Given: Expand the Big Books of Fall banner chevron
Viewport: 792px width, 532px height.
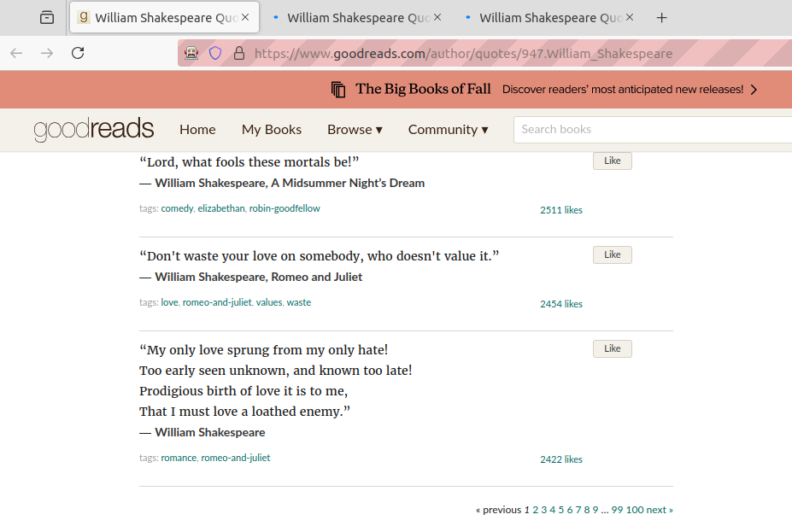Looking at the screenshot, I should click(752, 89).
